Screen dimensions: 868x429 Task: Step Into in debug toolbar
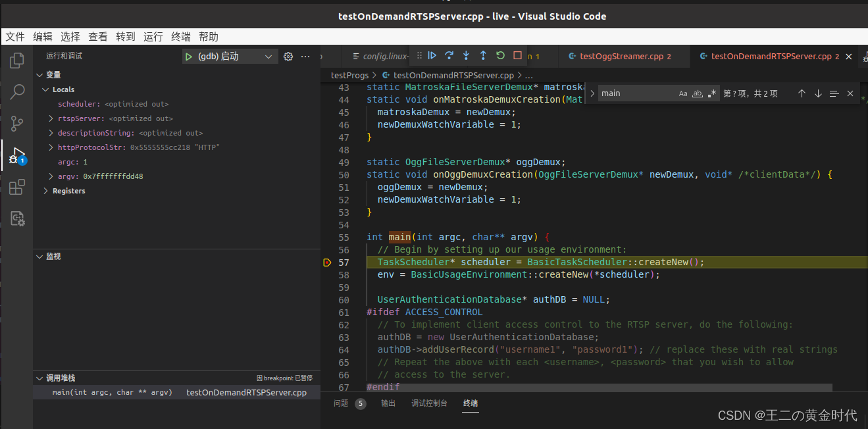[x=466, y=56]
